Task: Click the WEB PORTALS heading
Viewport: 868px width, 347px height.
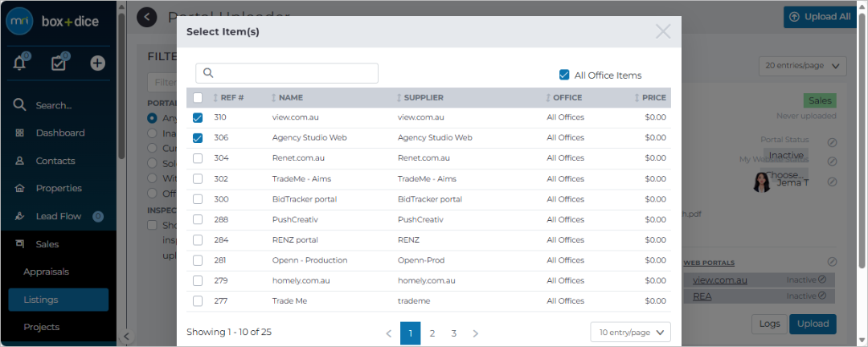Action: click(709, 263)
